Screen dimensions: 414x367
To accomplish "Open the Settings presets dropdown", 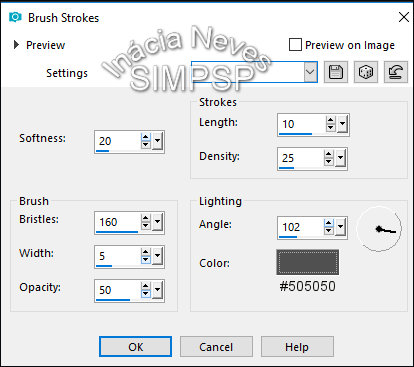I will (x=310, y=72).
